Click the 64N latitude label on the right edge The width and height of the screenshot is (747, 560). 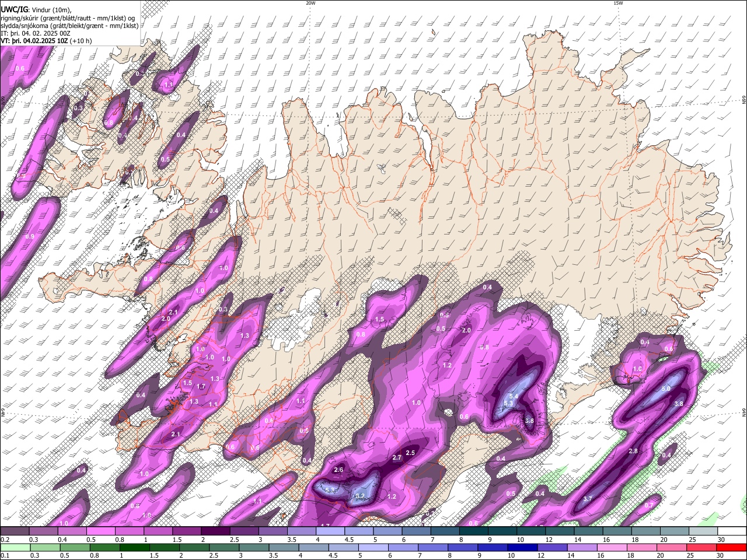744,412
